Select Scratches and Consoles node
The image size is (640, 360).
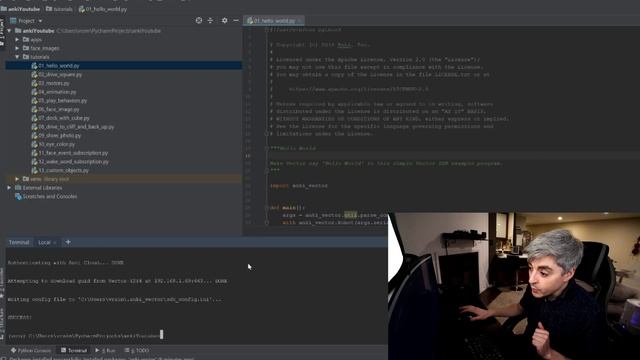pos(50,196)
